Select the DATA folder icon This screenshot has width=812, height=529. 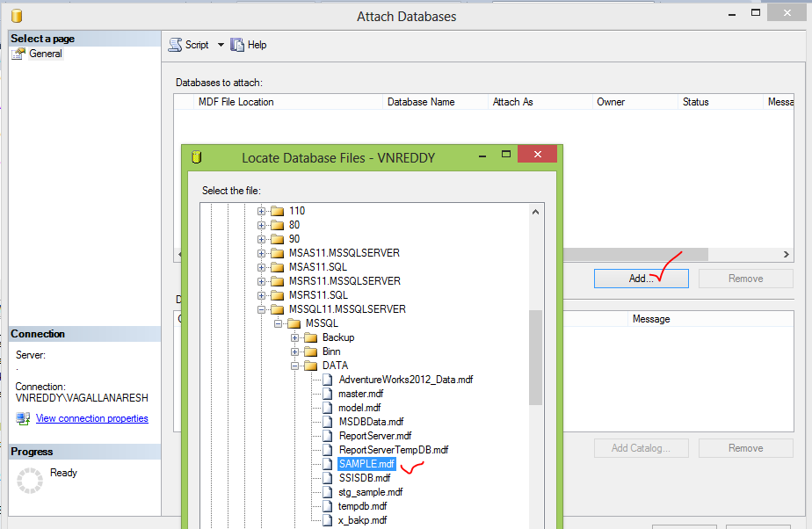[311, 366]
